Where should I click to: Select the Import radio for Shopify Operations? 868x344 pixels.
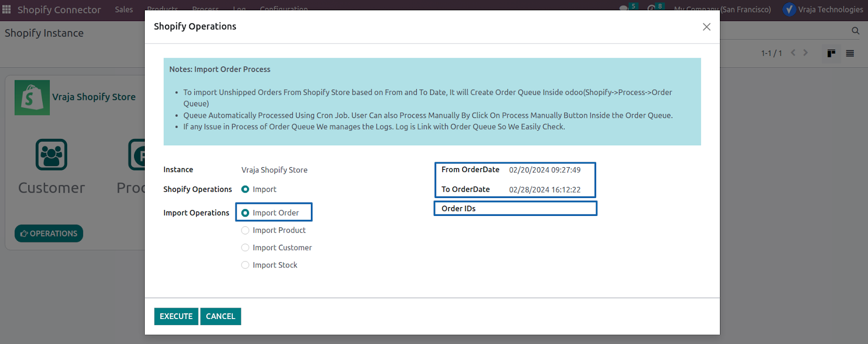[245, 189]
